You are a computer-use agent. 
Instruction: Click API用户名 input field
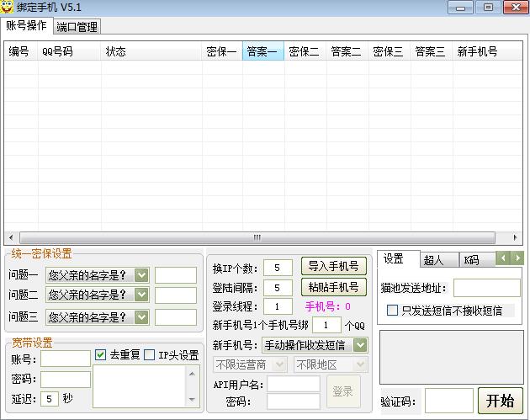click(x=294, y=384)
